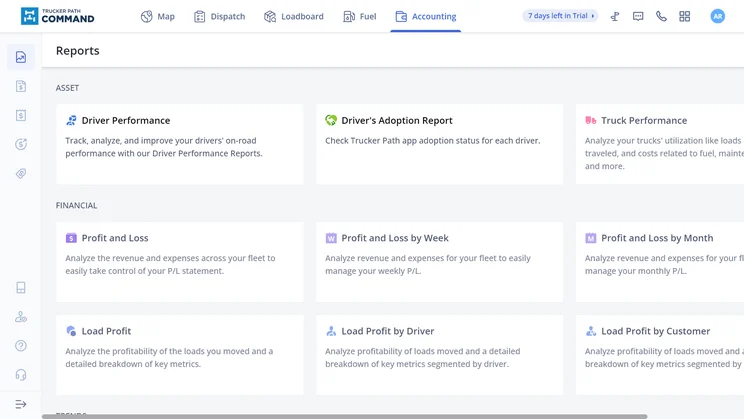Image resolution: width=744 pixels, height=419 pixels.
Task: Go to the Fuel tab
Action: click(x=360, y=17)
